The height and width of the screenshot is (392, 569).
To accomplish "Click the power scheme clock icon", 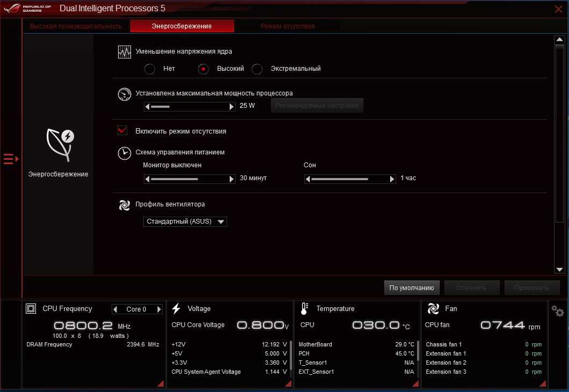I will [x=125, y=153].
